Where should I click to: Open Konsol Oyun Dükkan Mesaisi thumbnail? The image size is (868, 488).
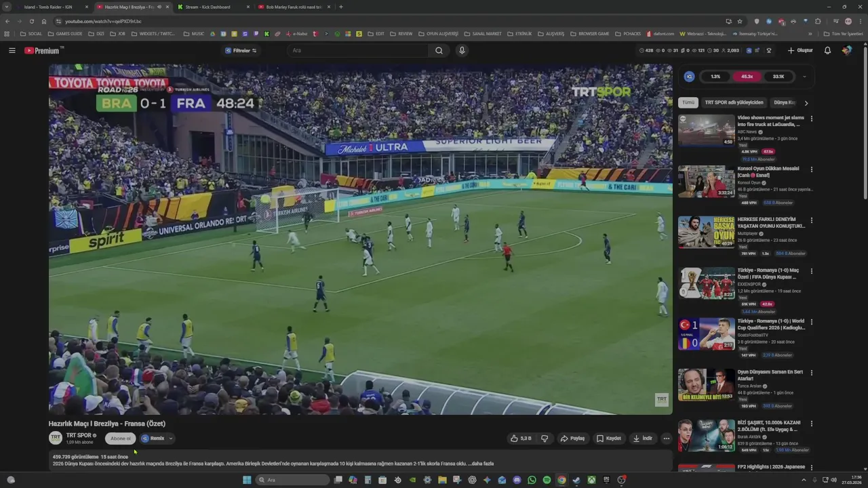[x=706, y=181]
